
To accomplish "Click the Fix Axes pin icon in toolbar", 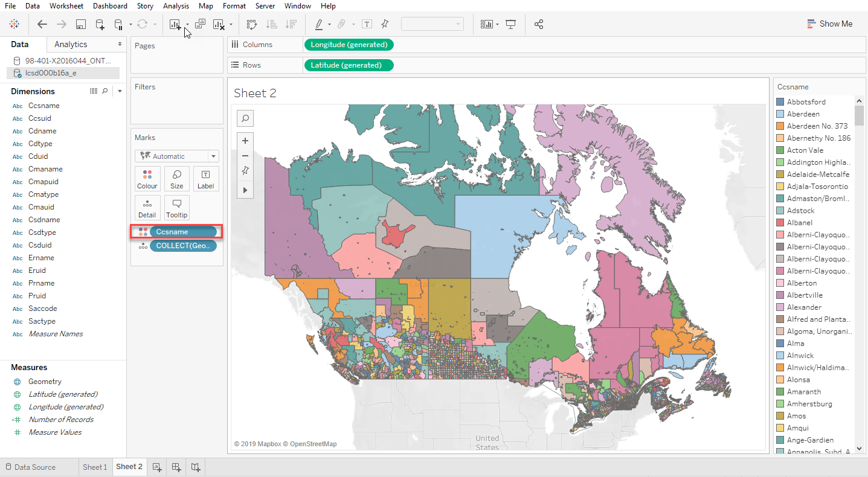I will point(385,24).
